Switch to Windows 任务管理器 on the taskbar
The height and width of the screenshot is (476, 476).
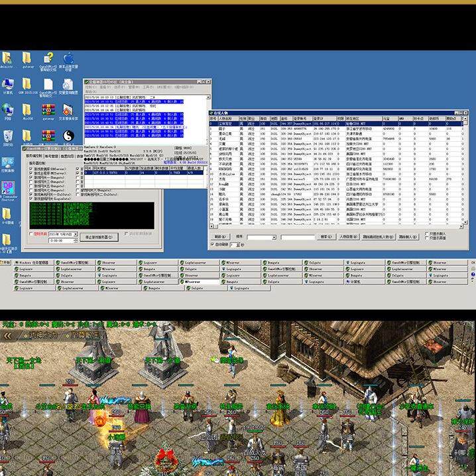(34, 263)
